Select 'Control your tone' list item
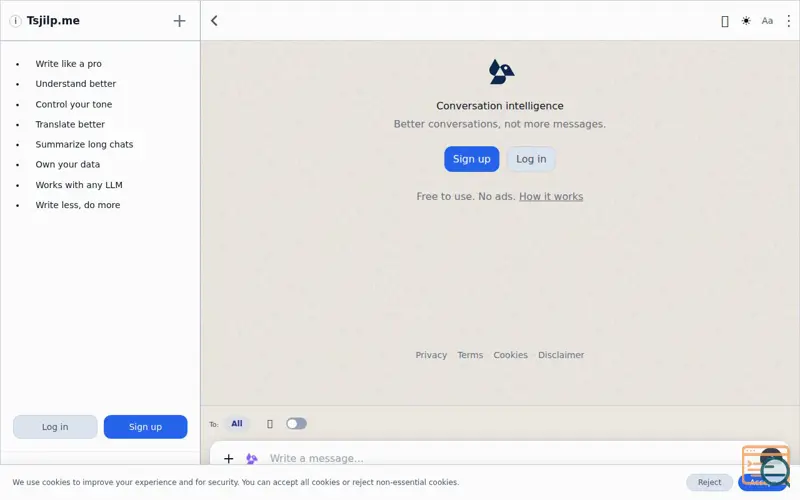The height and width of the screenshot is (500, 800). click(x=73, y=104)
